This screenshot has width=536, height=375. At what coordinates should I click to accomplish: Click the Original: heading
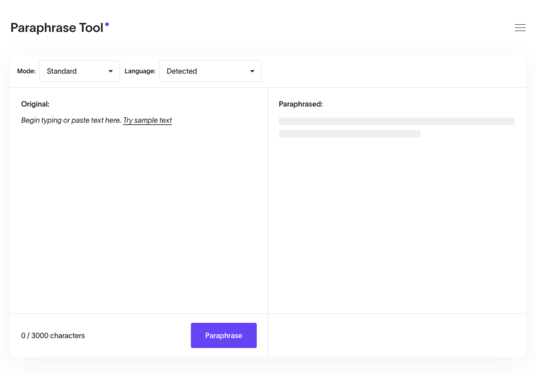[x=35, y=104]
